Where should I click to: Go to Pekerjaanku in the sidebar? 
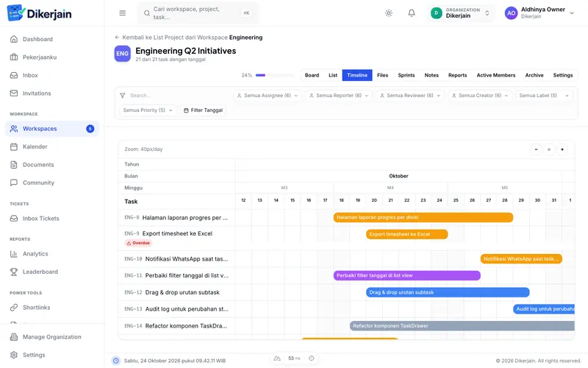pyautogui.click(x=52, y=57)
